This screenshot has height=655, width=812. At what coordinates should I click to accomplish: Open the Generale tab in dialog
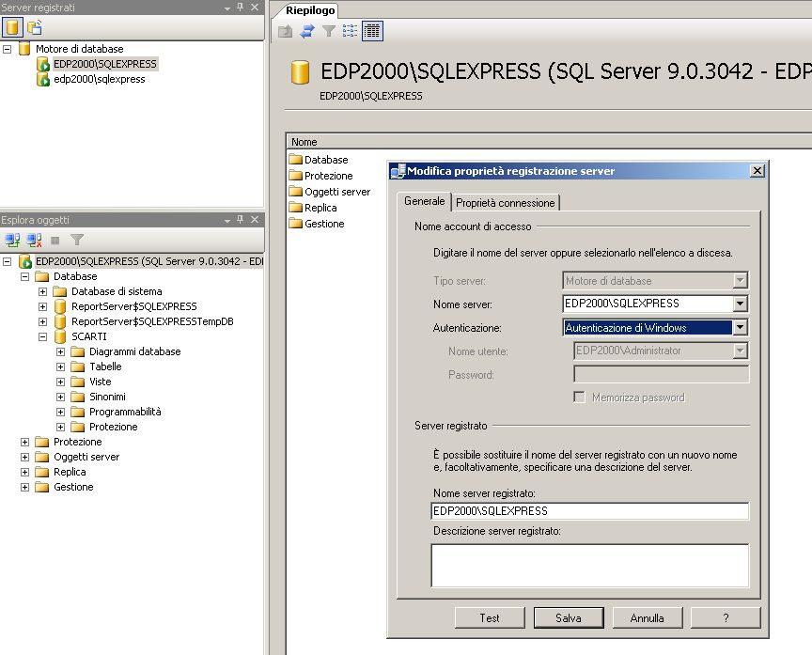tap(424, 201)
